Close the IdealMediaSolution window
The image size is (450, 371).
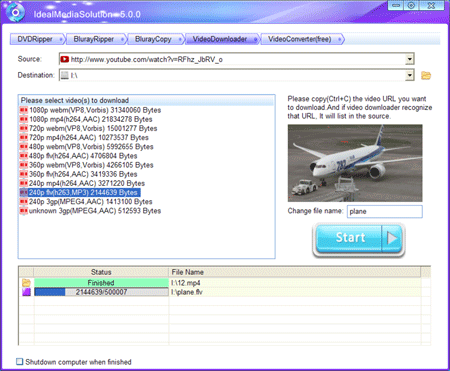point(431,6)
